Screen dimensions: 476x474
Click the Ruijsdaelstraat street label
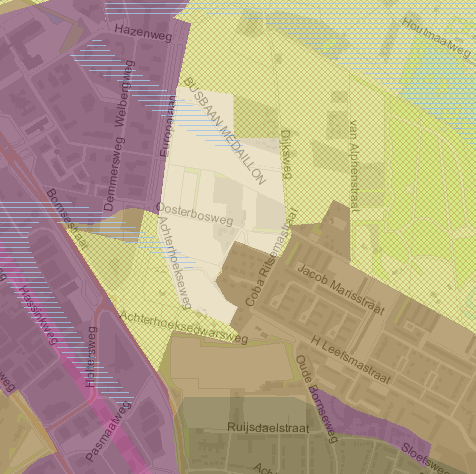point(268,428)
